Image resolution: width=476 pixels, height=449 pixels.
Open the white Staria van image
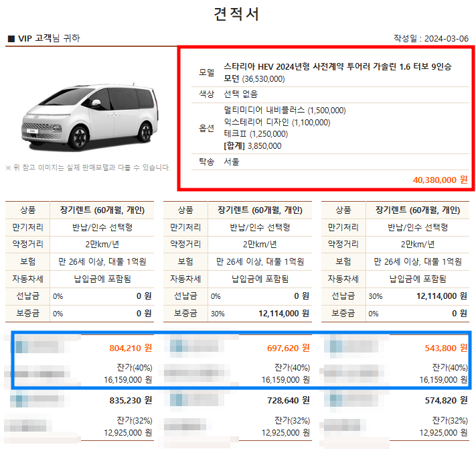pos(90,117)
